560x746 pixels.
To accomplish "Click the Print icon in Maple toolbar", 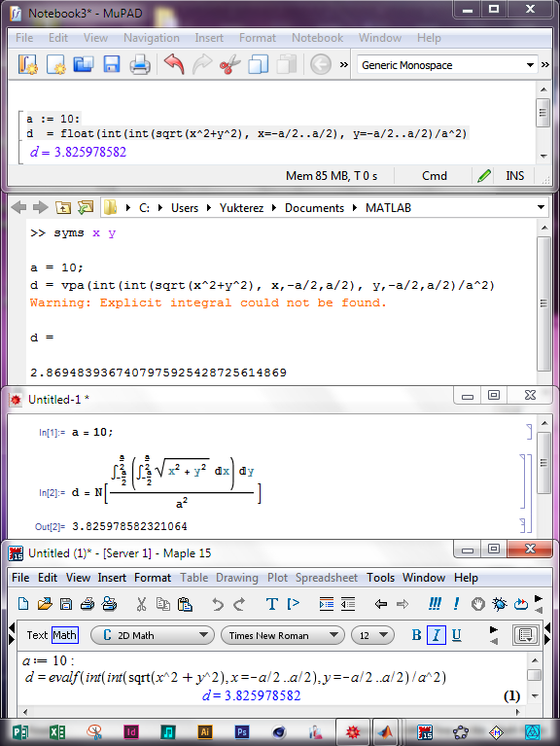I will 87,604.
